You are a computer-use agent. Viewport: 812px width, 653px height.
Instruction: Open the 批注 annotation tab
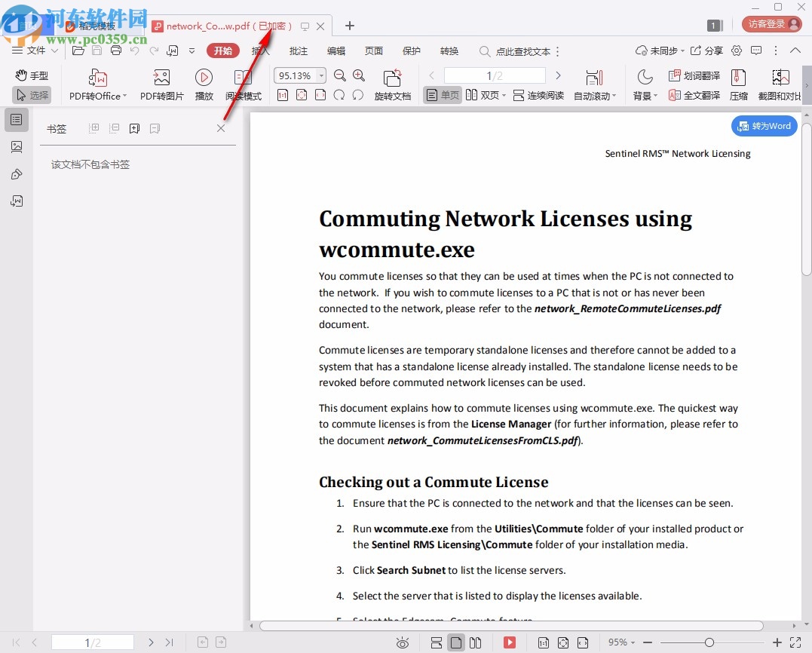[x=299, y=51]
